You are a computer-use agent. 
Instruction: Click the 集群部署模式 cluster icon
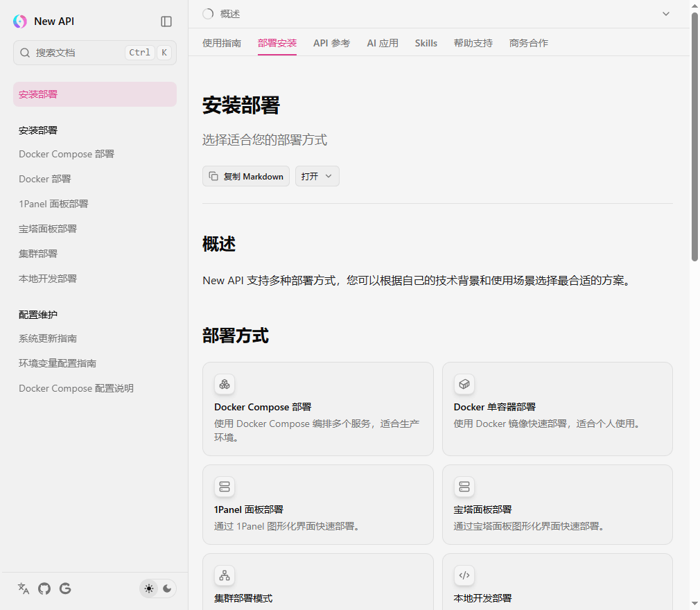225,575
